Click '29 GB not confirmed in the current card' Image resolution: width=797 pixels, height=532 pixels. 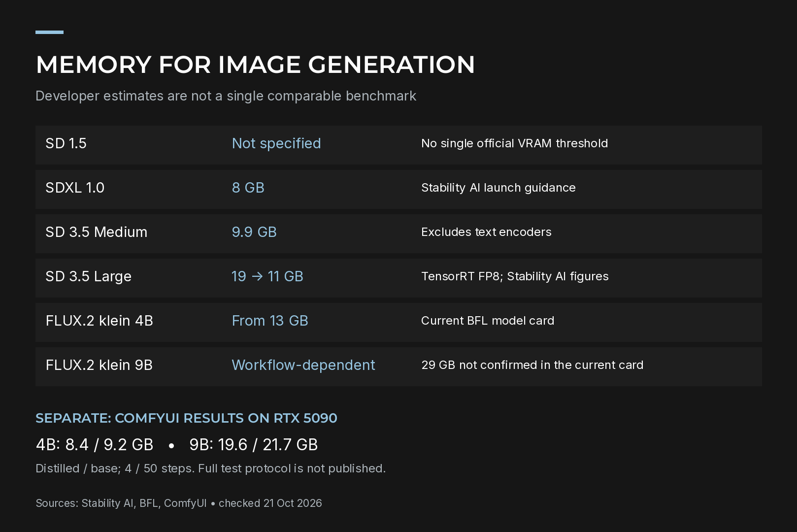coord(532,365)
